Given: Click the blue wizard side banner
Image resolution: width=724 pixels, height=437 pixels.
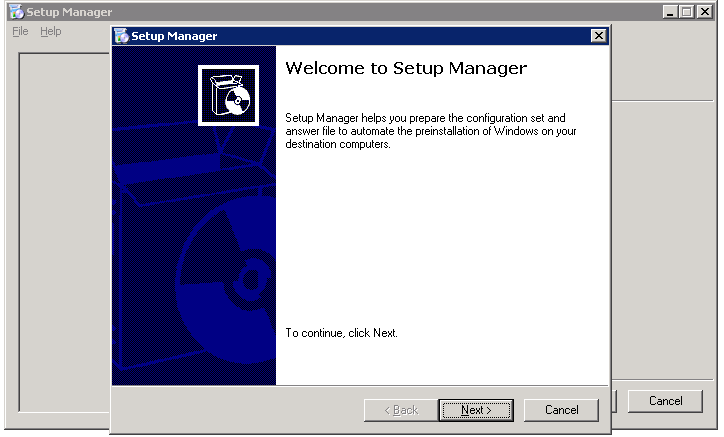Looking at the screenshot, I should (x=193, y=250).
